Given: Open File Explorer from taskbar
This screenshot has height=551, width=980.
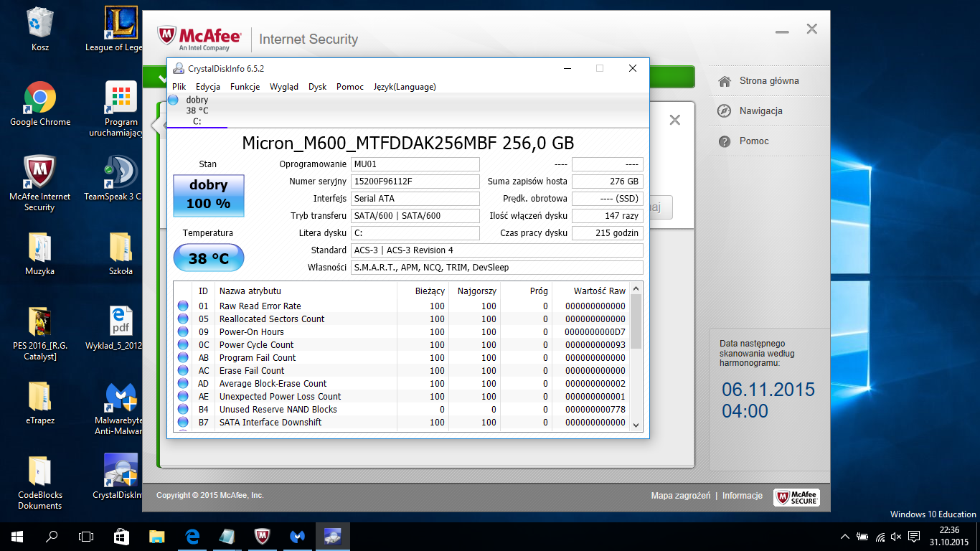Looking at the screenshot, I should pyautogui.click(x=156, y=537).
